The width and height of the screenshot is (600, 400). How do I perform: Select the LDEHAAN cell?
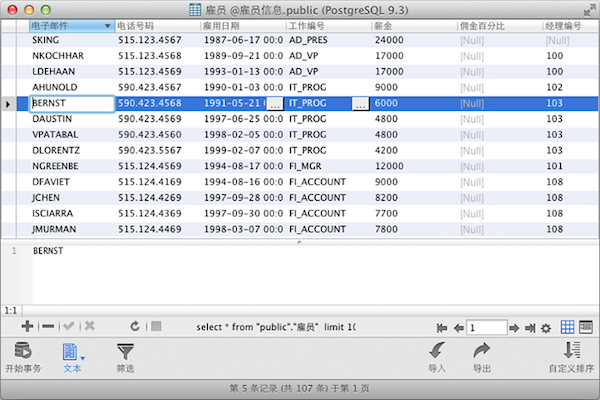pos(72,72)
